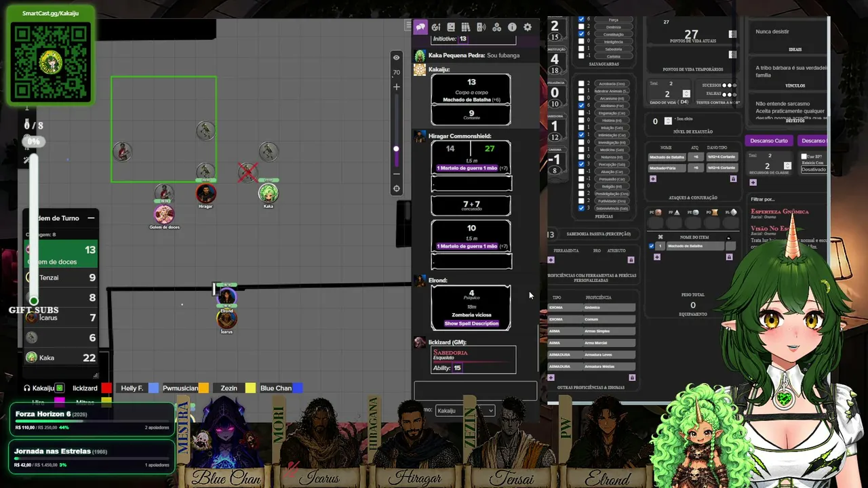Open the Compendium tab

(466, 27)
